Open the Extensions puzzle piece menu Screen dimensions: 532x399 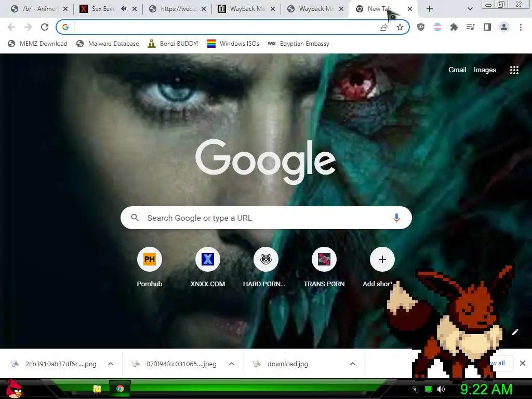(454, 27)
